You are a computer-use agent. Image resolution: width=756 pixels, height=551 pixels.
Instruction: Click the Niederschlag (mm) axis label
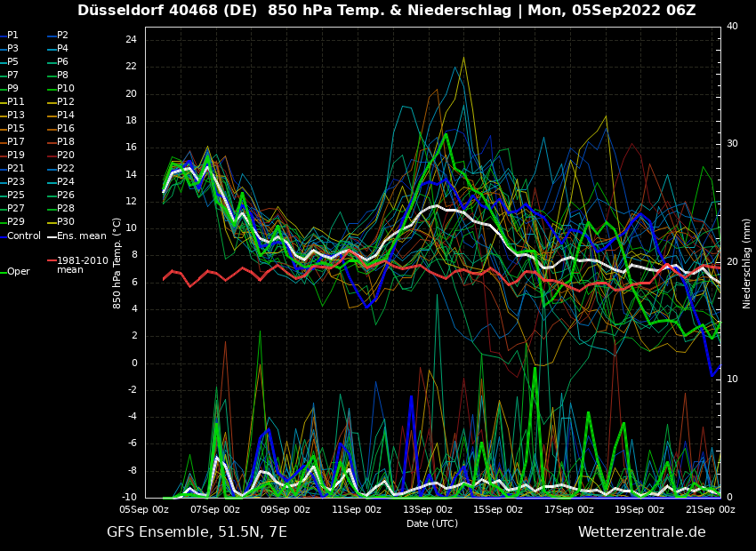coord(747,263)
